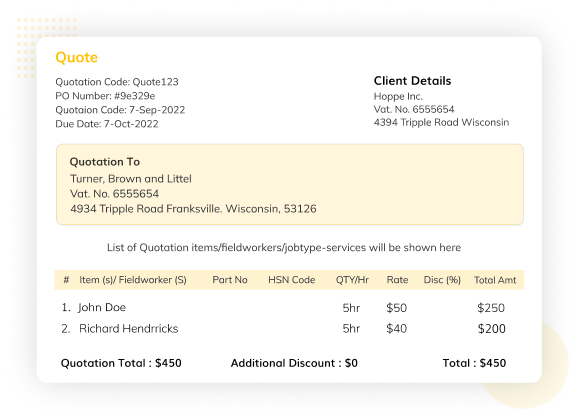578x419 pixels.
Task: Select the Due Date 7-Oct-2022 line
Action: pos(107,124)
